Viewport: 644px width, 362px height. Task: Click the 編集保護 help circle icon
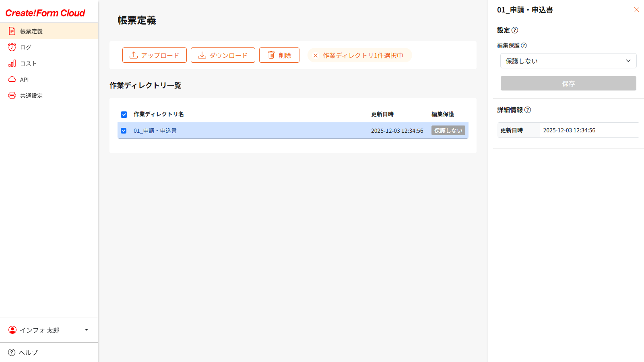coord(524,45)
